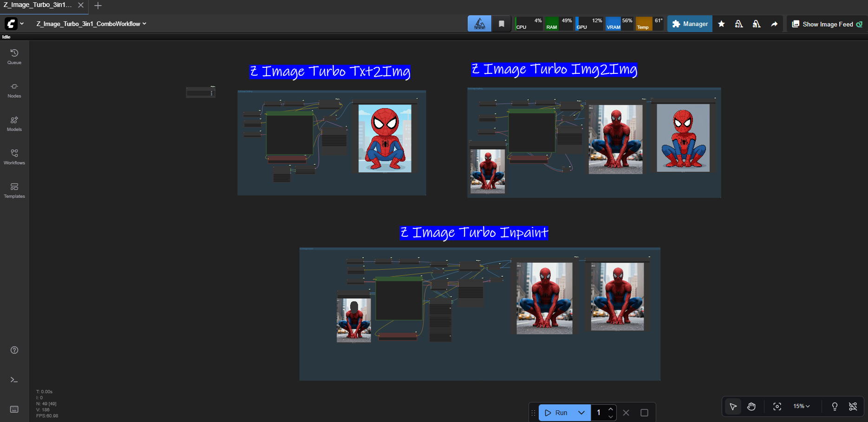
Task: Click the square stop icon near Run
Action: point(644,413)
